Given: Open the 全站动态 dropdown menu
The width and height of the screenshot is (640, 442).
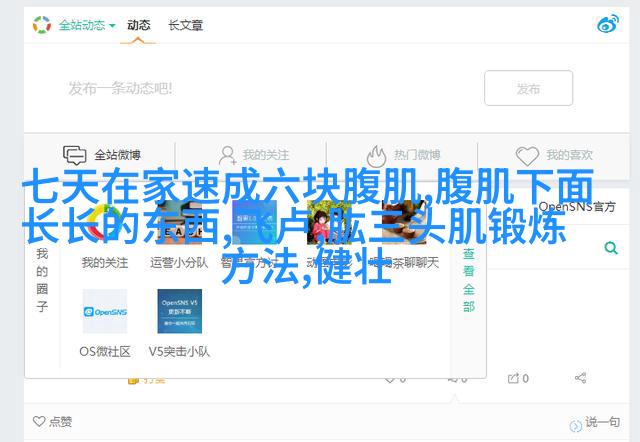Looking at the screenshot, I should click(x=86, y=24).
